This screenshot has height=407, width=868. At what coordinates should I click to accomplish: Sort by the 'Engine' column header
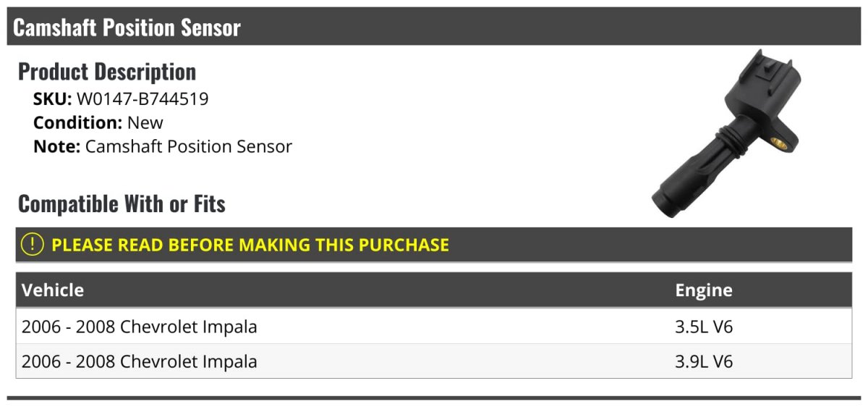[704, 290]
